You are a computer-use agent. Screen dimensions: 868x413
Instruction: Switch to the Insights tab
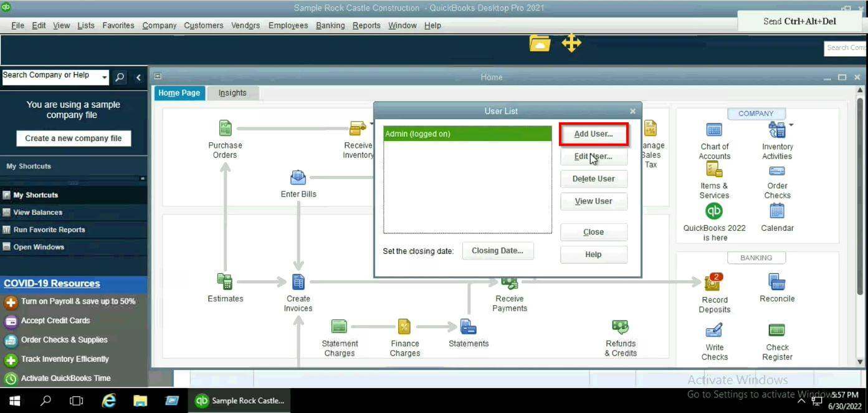coord(232,92)
